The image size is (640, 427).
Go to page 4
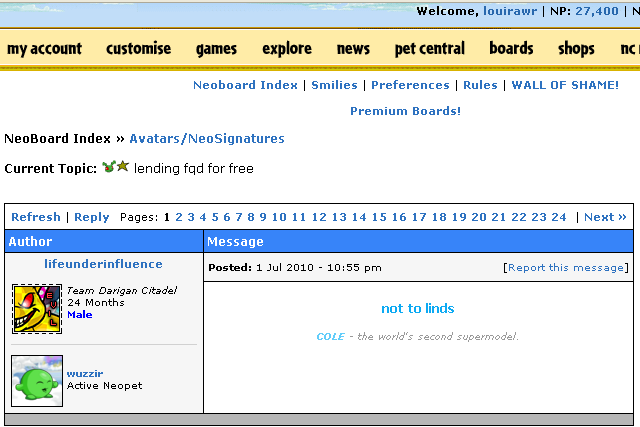coord(203,217)
